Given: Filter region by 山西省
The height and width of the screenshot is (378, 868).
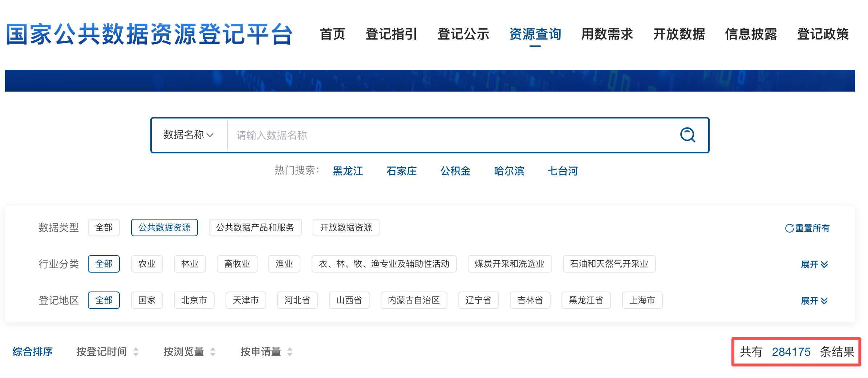Looking at the screenshot, I should (349, 300).
